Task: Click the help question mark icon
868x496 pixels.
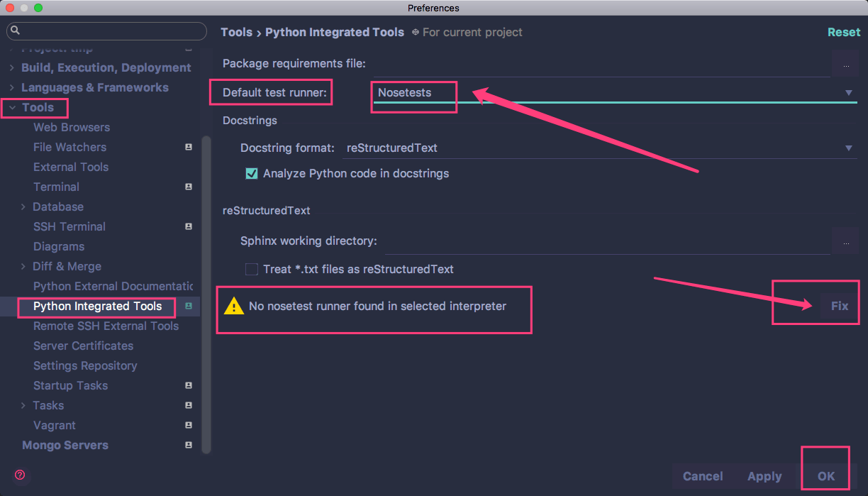Action: 19,475
